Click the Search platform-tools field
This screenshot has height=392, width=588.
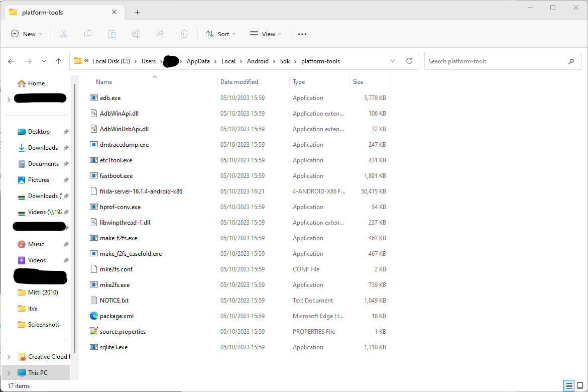pos(503,61)
